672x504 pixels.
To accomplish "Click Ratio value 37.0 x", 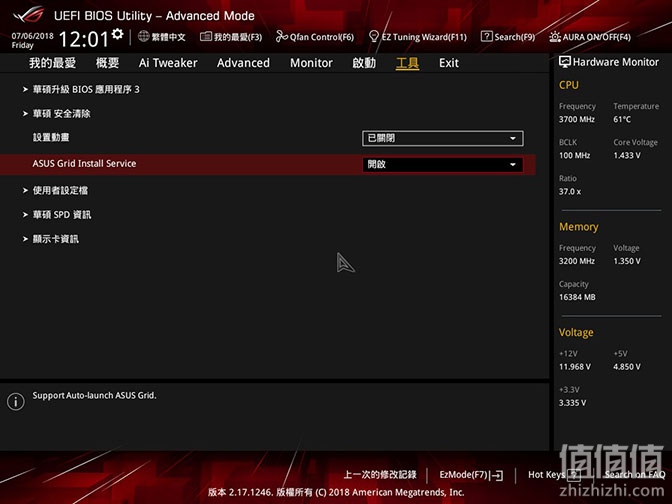I will point(570,192).
